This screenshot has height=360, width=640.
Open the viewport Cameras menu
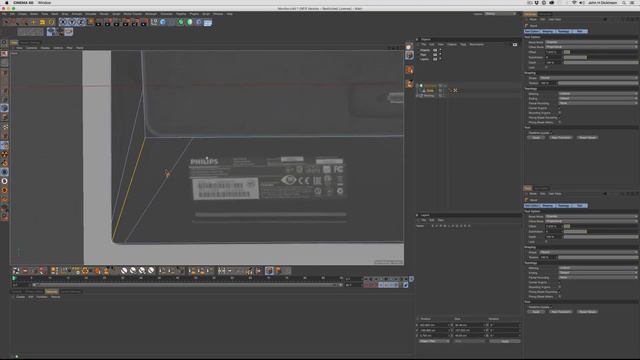31,48
